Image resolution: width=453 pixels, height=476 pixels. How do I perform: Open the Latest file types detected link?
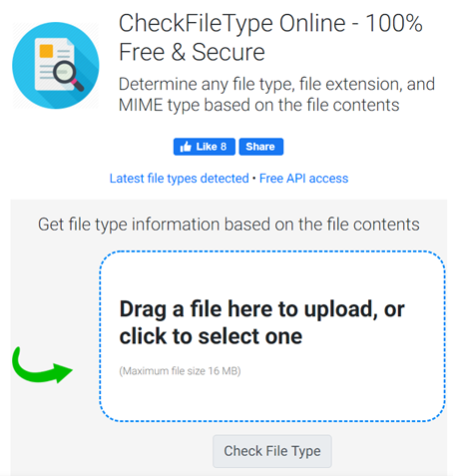pos(180,179)
